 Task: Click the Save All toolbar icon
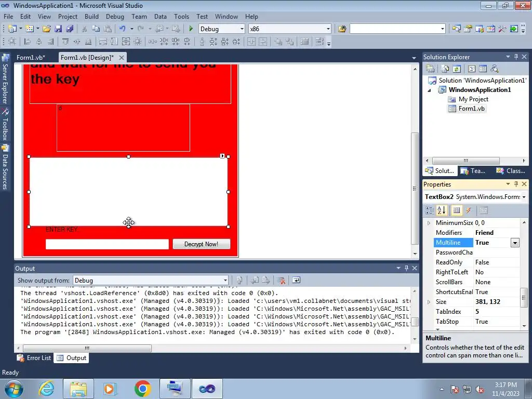point(70,29)
